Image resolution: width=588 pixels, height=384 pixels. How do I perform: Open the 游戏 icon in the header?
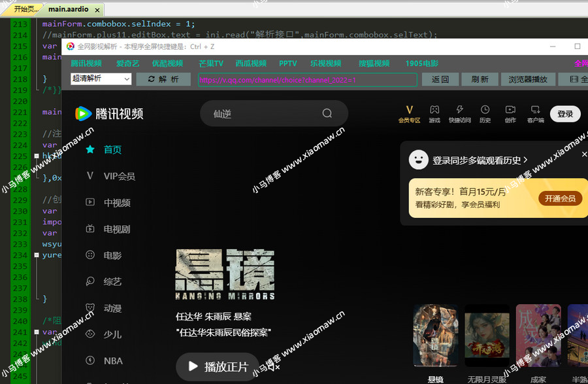(x=434, y=114)
